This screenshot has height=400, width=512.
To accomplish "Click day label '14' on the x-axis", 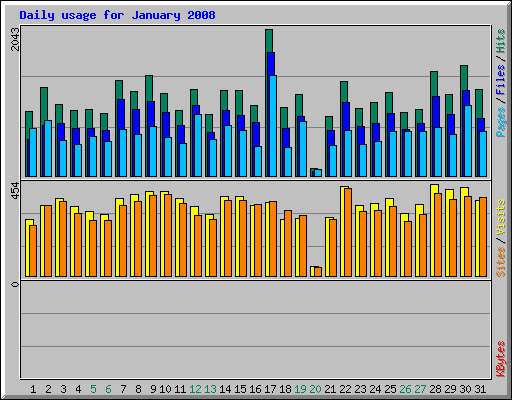I will [225, 389].
